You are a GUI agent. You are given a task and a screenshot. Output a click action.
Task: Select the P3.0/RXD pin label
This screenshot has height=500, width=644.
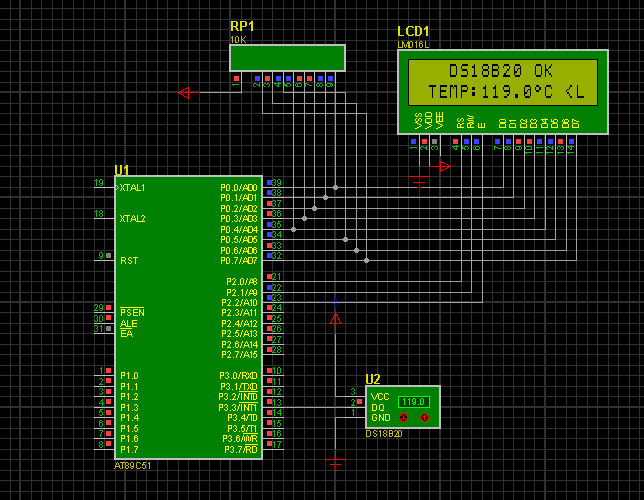pos(238,376)
